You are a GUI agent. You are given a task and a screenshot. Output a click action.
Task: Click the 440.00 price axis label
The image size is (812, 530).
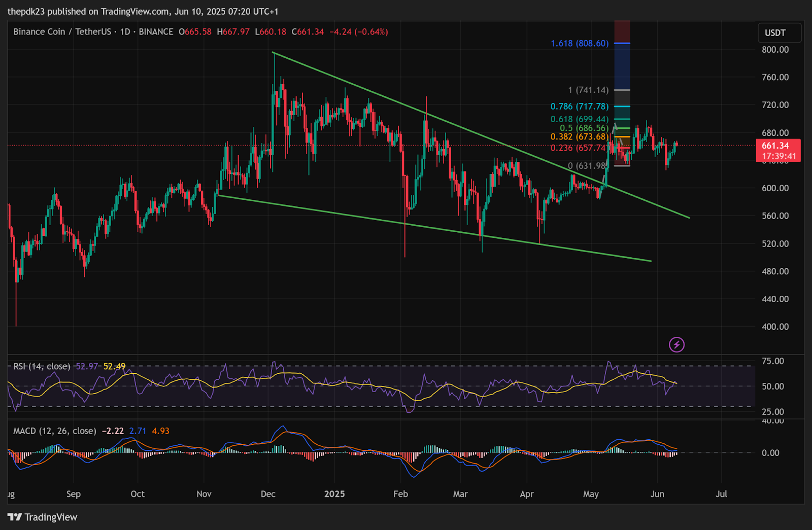click(775, 299)
